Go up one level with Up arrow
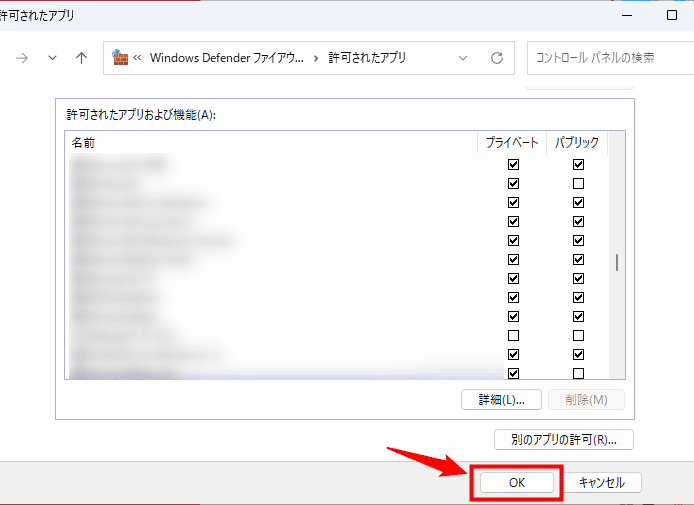694x505 pixels. [x=81, y=58]
